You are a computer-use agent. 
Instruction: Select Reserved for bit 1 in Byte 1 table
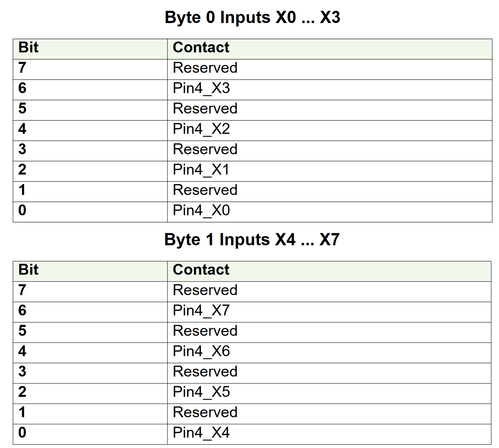coord(205,412)
